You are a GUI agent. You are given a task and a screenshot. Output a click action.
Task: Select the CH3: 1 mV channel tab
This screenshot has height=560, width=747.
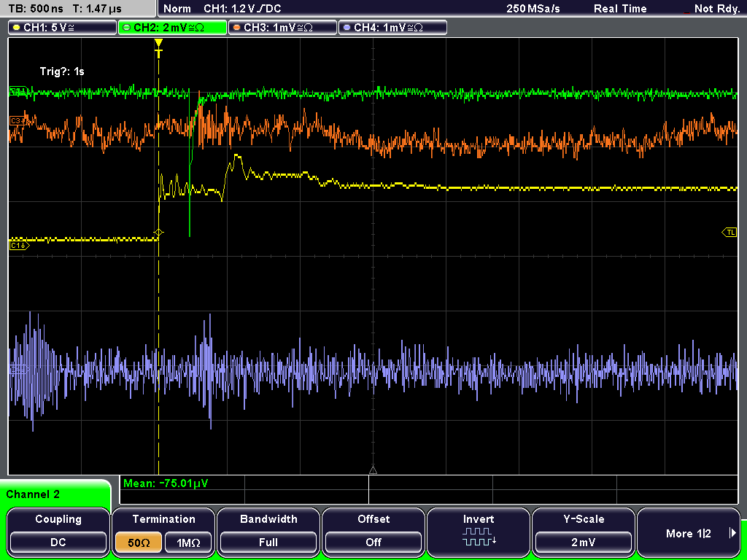pyautogui.click(x=282, y=28)
